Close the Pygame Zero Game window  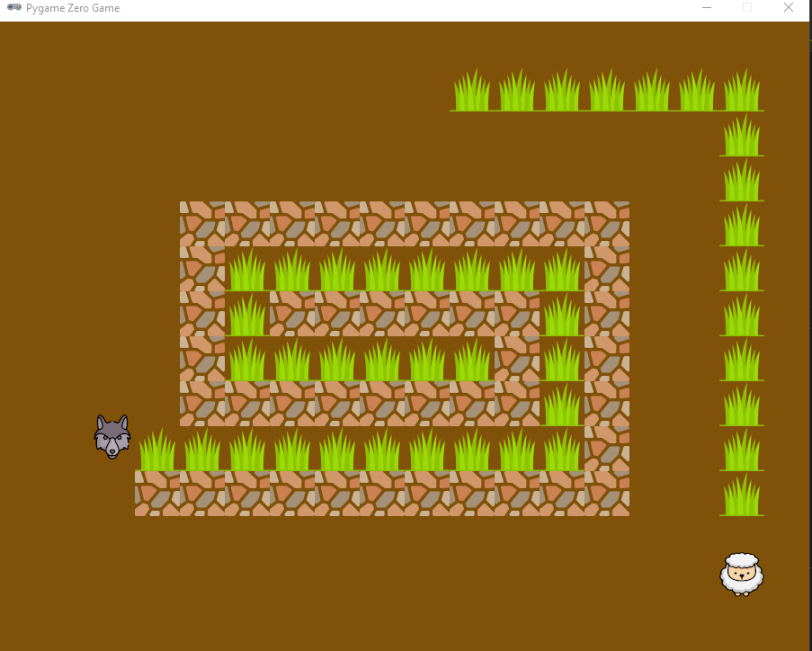click(x=789, y=7)
